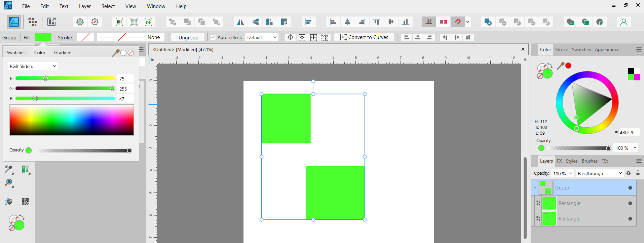Click the stroke width None box
This screenshot has width=644, height=243.
pos(131,37)
